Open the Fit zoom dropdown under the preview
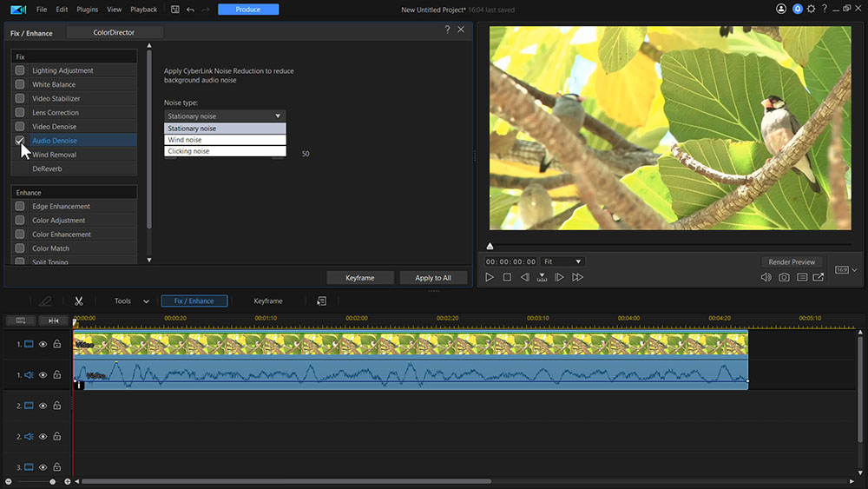The width and height of the screenshot is (868, 489). point(562,261)
